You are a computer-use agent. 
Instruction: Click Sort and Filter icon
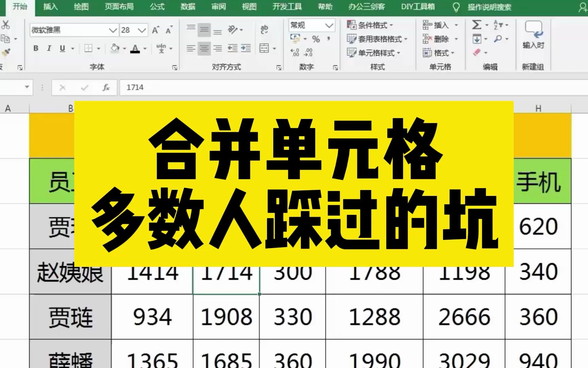498,25
